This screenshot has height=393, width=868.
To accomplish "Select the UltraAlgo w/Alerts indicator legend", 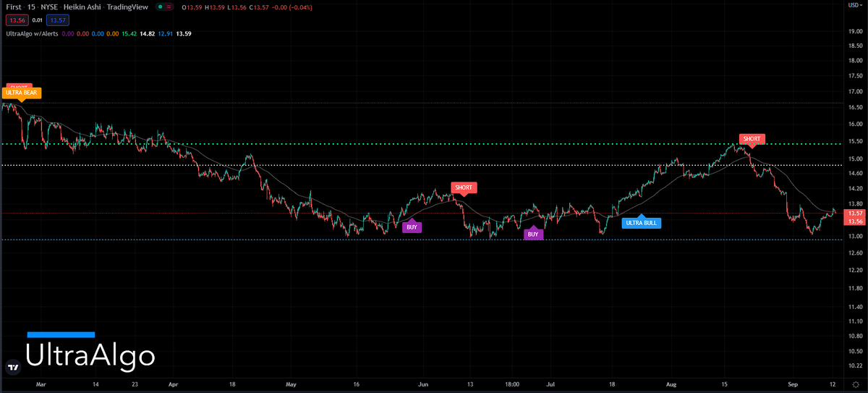I will pos(32,33).
